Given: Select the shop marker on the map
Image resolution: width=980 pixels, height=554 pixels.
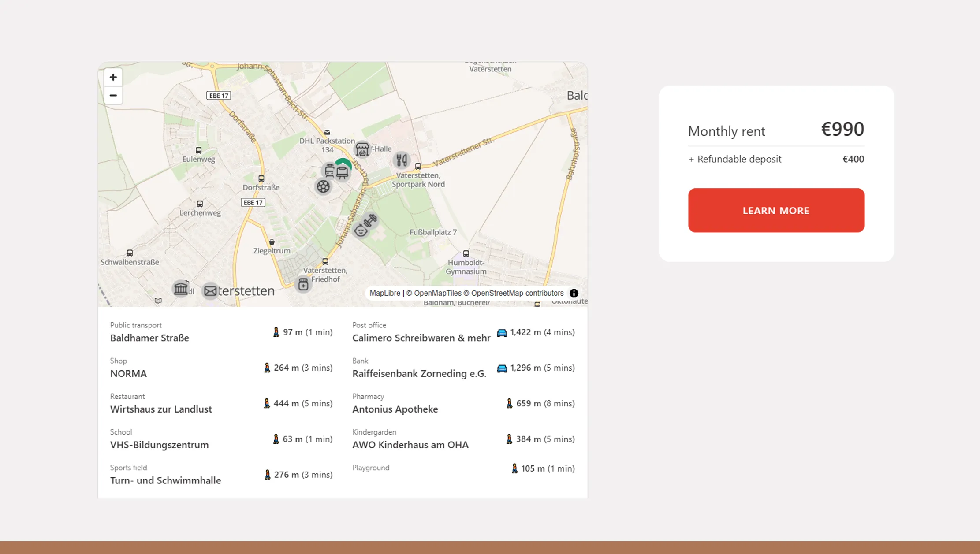Looking at the screenshot, I should pos(362,150).
